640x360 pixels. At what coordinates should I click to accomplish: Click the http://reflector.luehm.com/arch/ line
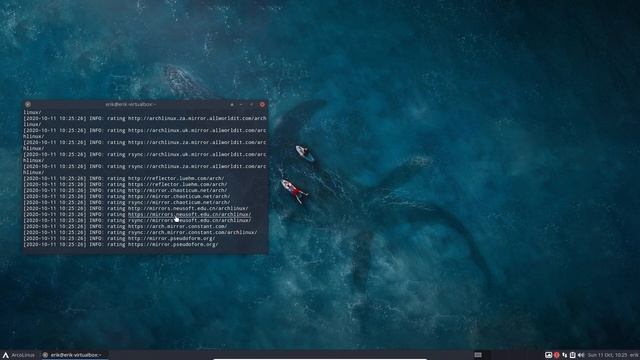coord(176,178)
